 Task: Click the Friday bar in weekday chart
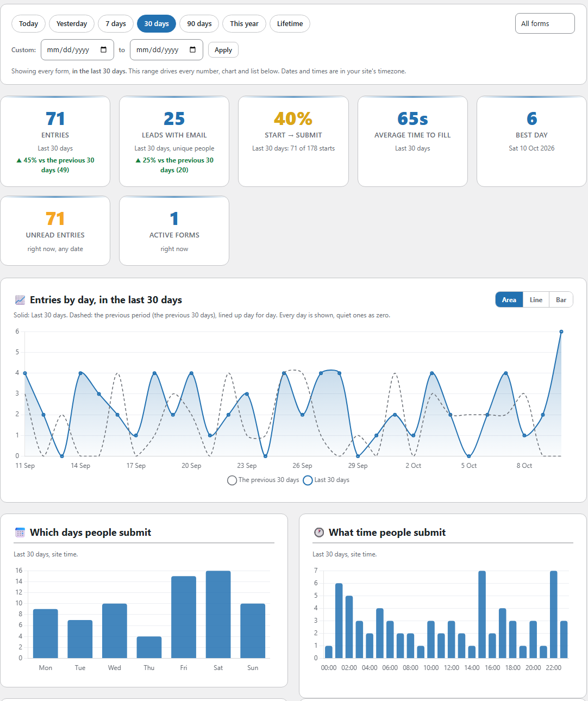click(184, 617)
